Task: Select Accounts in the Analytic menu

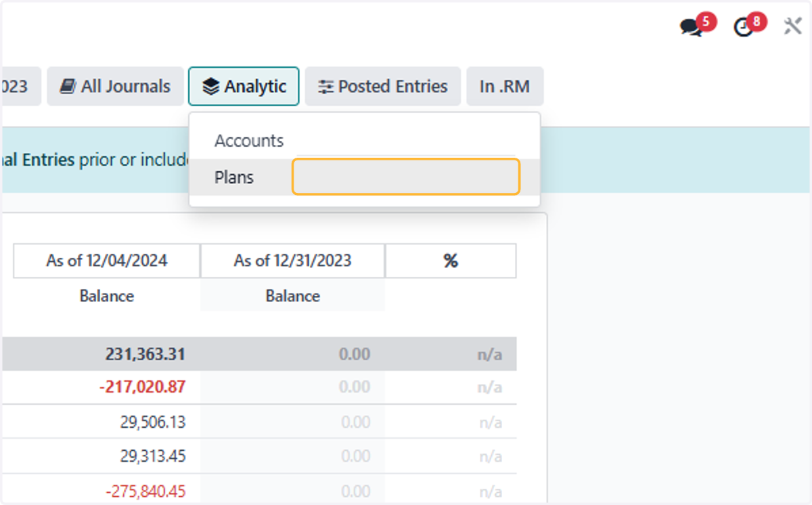Action: [x=249, y=141]
